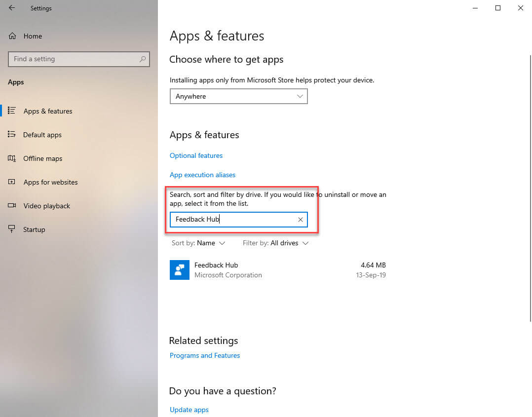Viewport: 532px width, 417px height.
Task: Select the Offline maps sidebar icon
Action: click(12, 158)
